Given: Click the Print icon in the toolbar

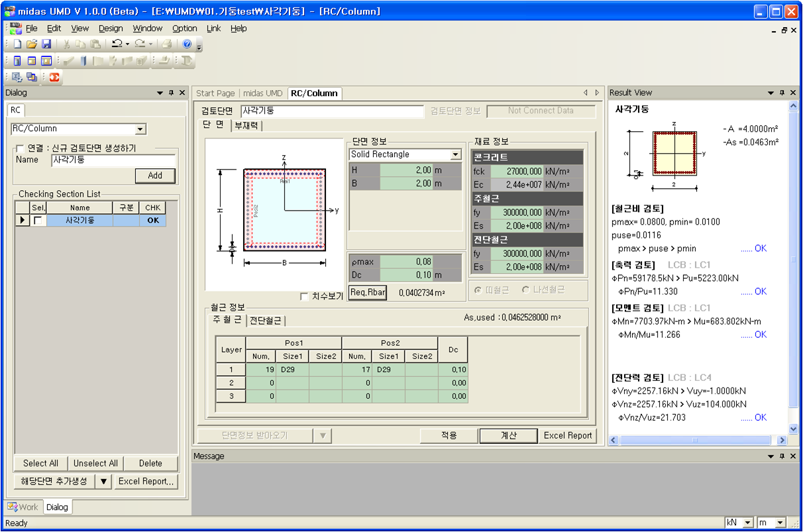Looking at the screenshot, I should [166, 44].
